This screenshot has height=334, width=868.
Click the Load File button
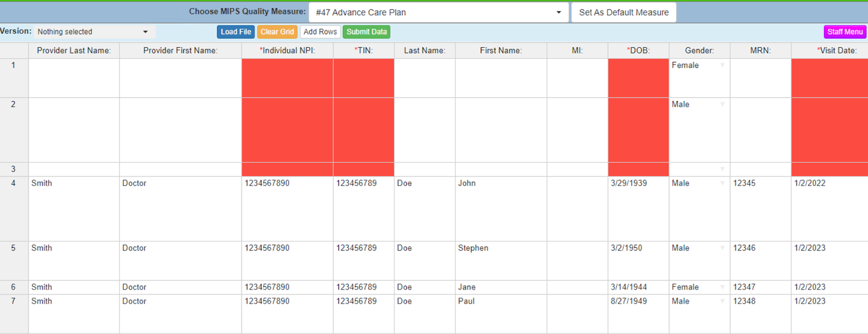click(x=235, y=32)
